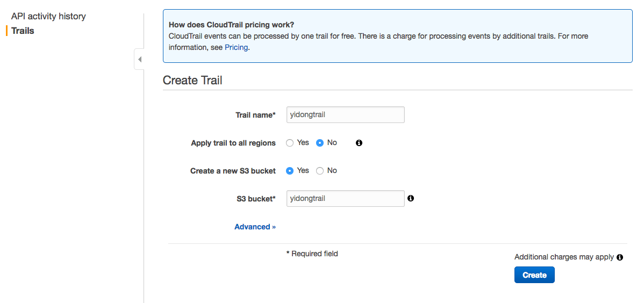644x303 pixels.
Task: Choose Yes for create a new S3 bucket
Action: 290,171
